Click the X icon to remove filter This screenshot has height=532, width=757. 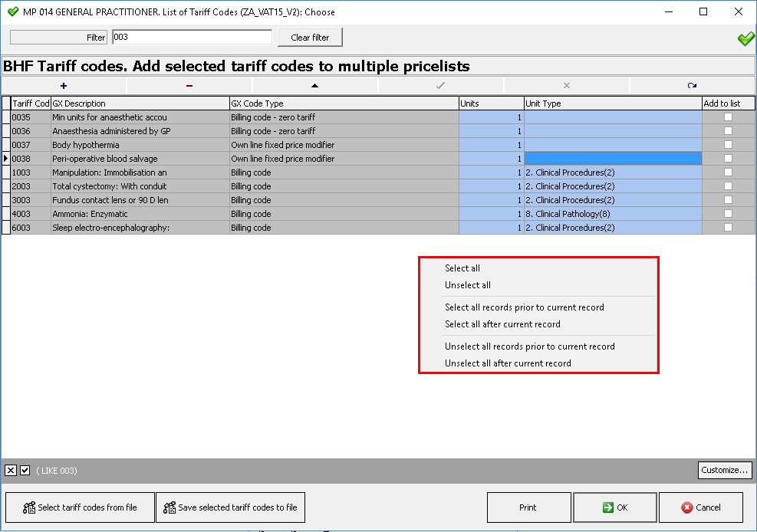pos(11,471)
